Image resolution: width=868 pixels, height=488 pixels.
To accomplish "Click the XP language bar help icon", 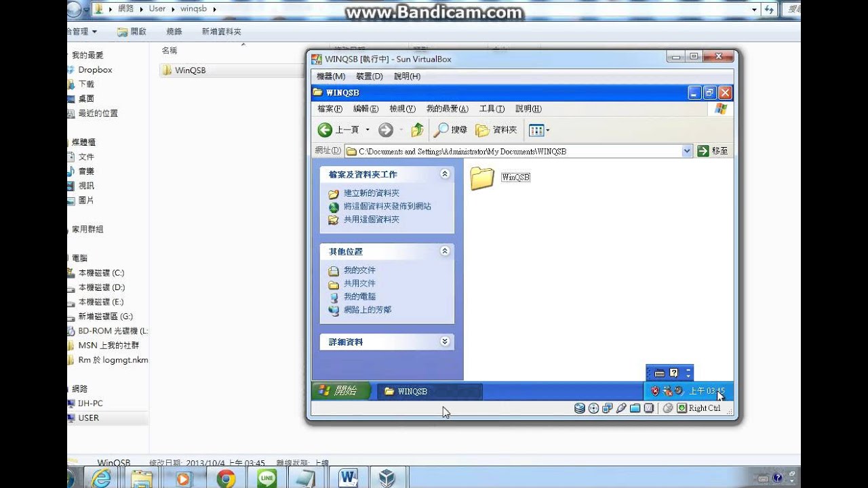I will point(674,373).
